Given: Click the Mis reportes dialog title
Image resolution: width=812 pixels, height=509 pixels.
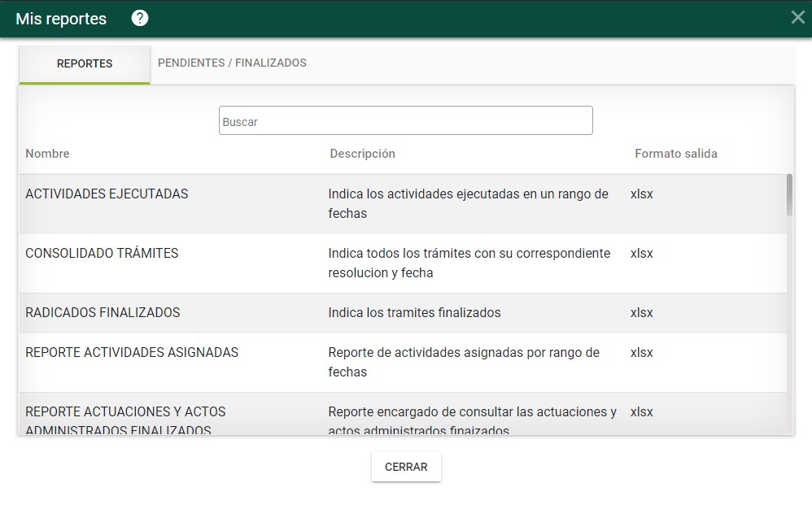Looking at the screenshot, I should (61, 19).
